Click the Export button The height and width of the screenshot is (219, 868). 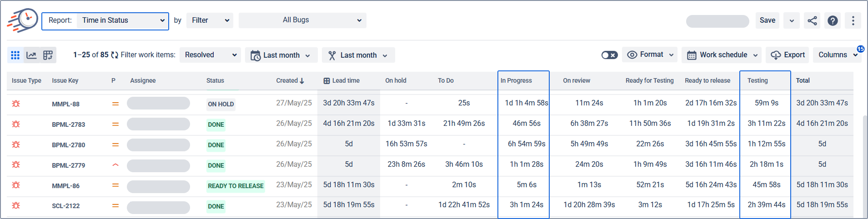click(788, 55)
